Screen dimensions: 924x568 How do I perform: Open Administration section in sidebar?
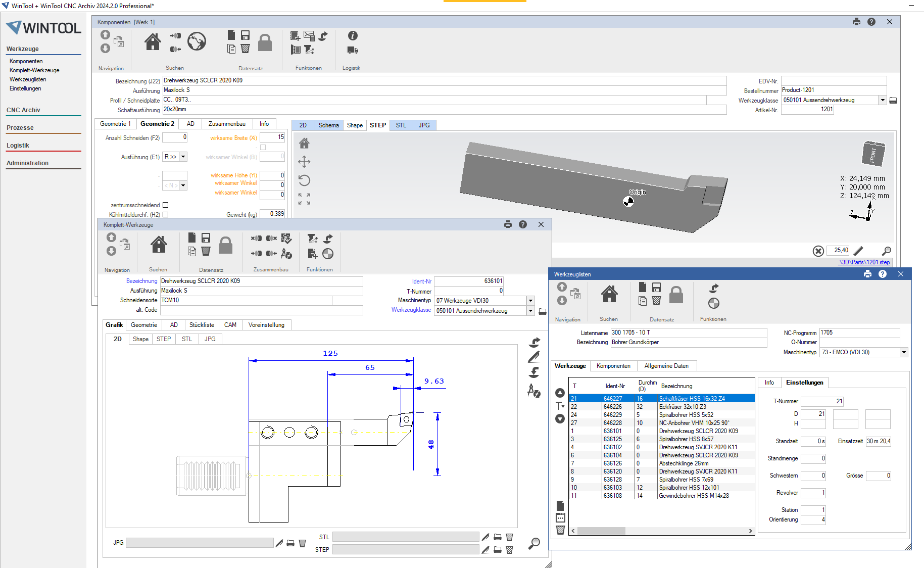pos(28,163)
